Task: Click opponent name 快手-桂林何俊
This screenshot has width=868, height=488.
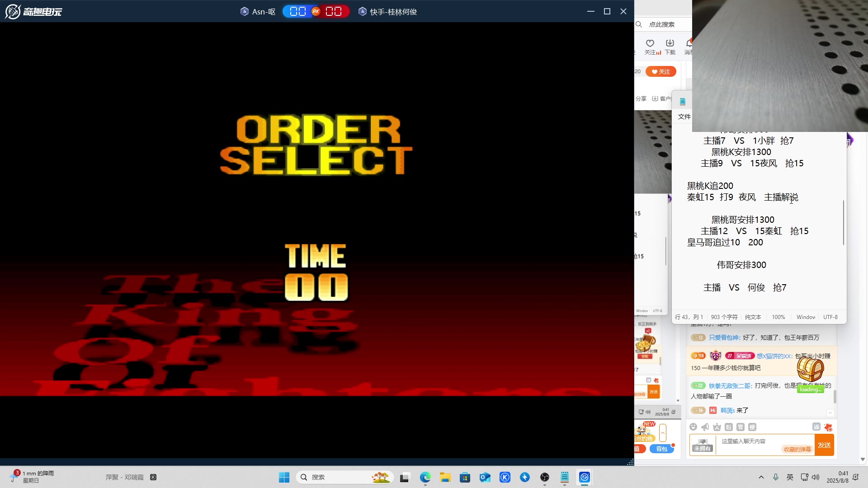Action: (393, 12)
